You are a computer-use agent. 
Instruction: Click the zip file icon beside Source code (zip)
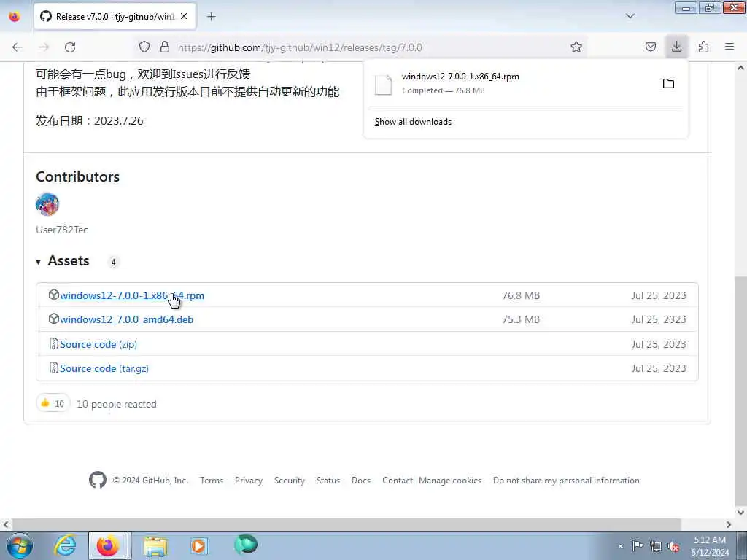pos(54,343)
